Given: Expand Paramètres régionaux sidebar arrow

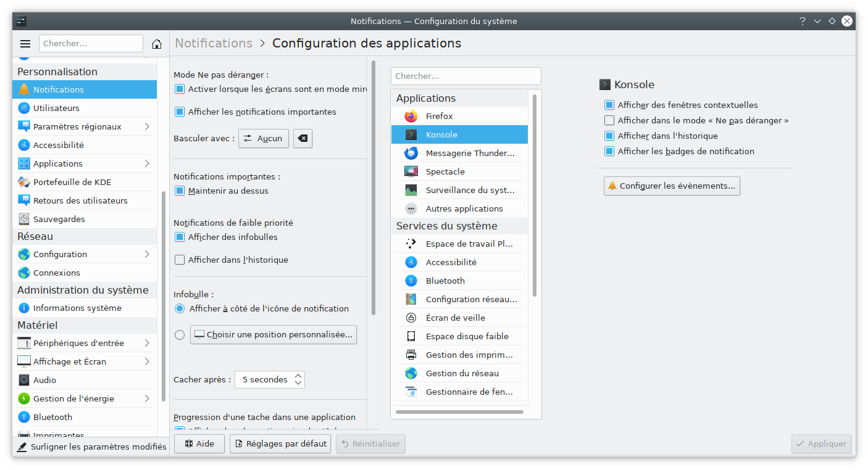Looking at the screenshot, I should [x=147, y=126].
